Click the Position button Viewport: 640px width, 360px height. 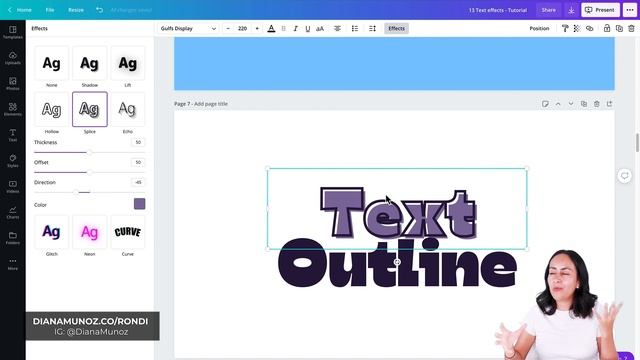tap(539, 29)
